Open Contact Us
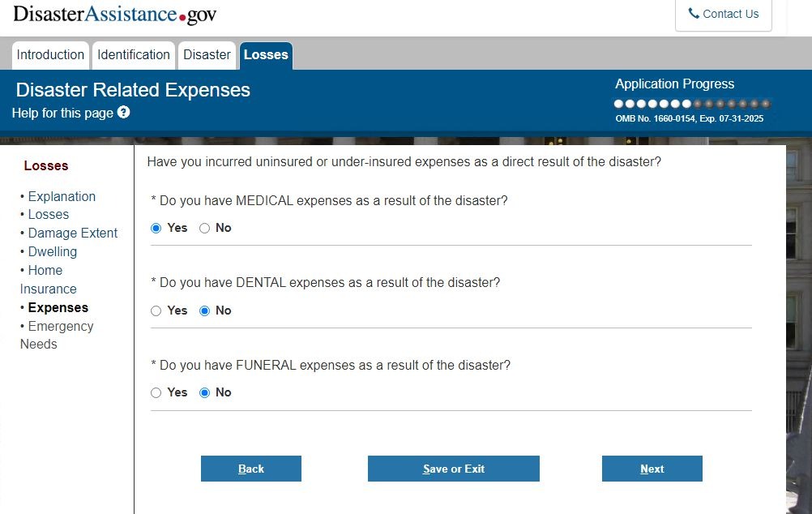This screenshot has height=514, width=812. point(723,14)
